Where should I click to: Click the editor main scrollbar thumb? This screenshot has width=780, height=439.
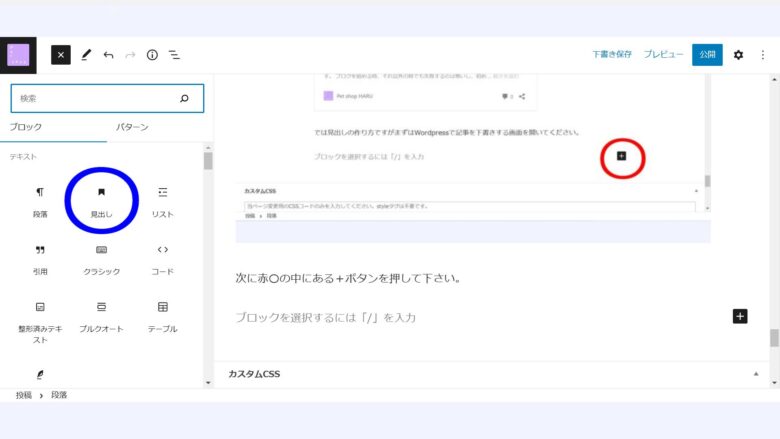coord(774,338)
